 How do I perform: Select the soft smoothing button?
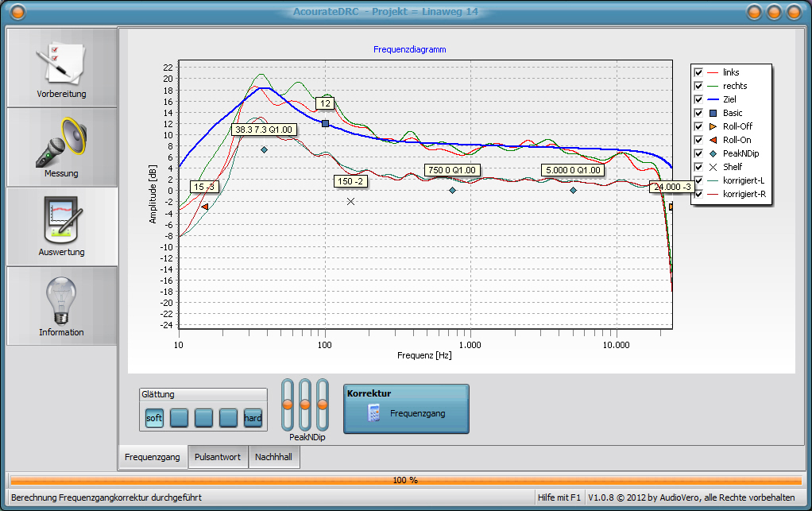(x=154, y=418)
